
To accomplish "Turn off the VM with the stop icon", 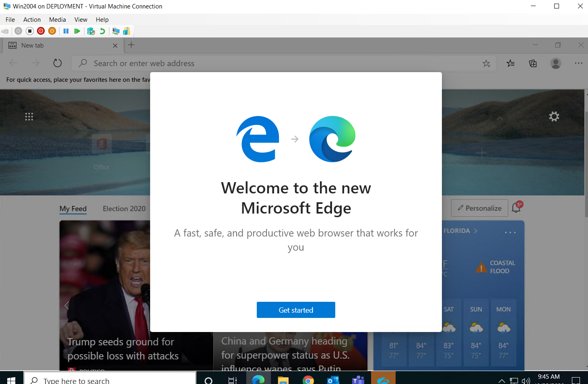I will coord(29,31).
